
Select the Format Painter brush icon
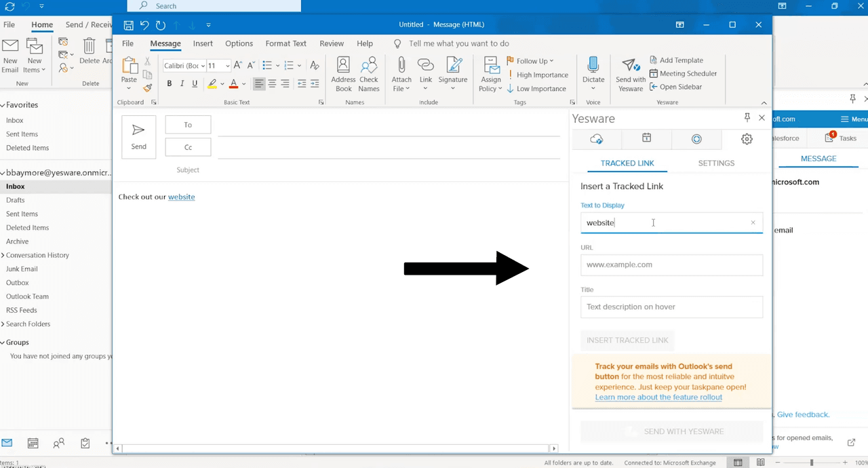(147, 87)
